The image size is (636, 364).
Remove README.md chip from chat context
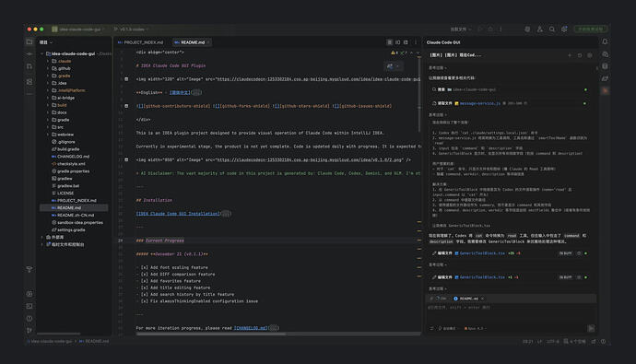pos(482,299)
